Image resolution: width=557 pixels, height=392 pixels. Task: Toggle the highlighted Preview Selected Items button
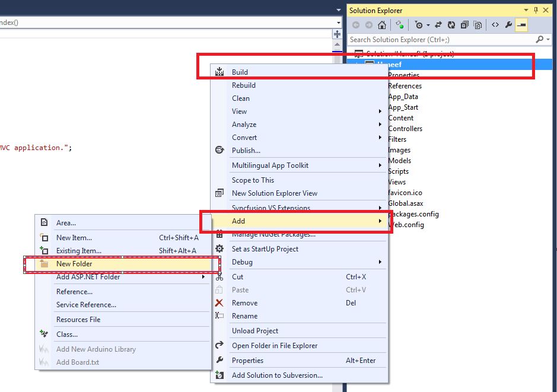pyautogui.click(x=521, y=25)
